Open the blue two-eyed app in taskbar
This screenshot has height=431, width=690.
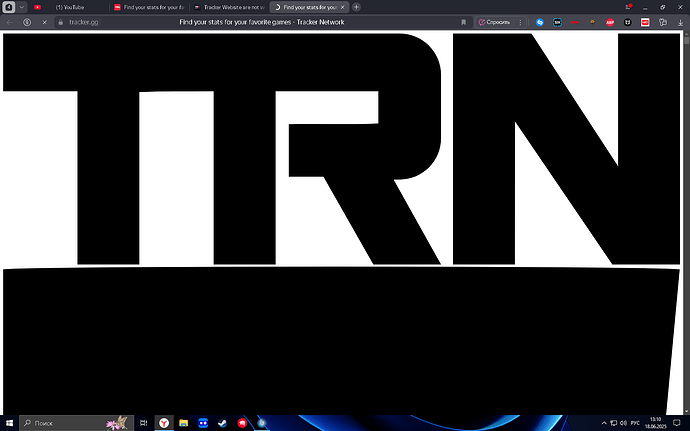pyautogui.click(x=203, y=423)
